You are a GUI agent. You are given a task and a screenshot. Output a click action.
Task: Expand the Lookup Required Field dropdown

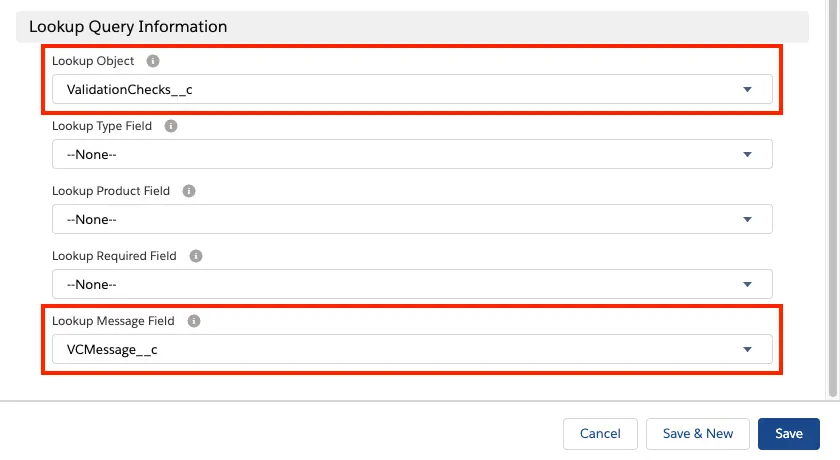pos(412,285)
